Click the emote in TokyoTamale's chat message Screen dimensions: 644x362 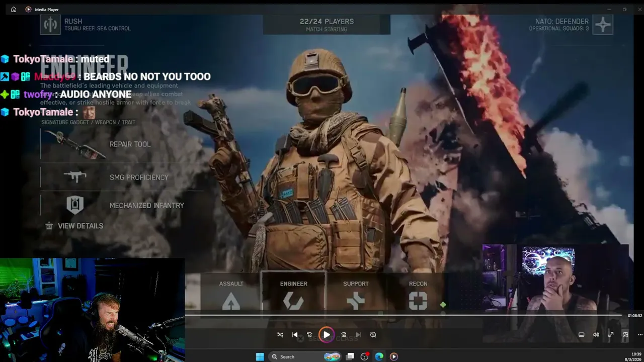click(x=89, y=112)
